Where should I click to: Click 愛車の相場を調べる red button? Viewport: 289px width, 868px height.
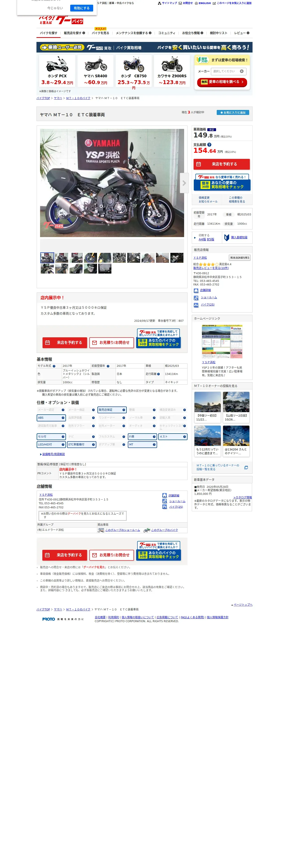coord(222,82)
